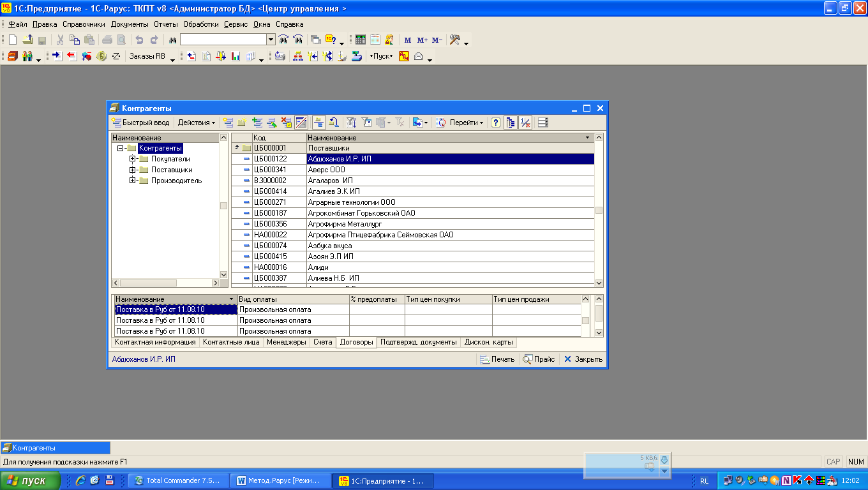Click the Закрыть button
The width and height of the screenshot is (868, 490).
tap(583, 359)
